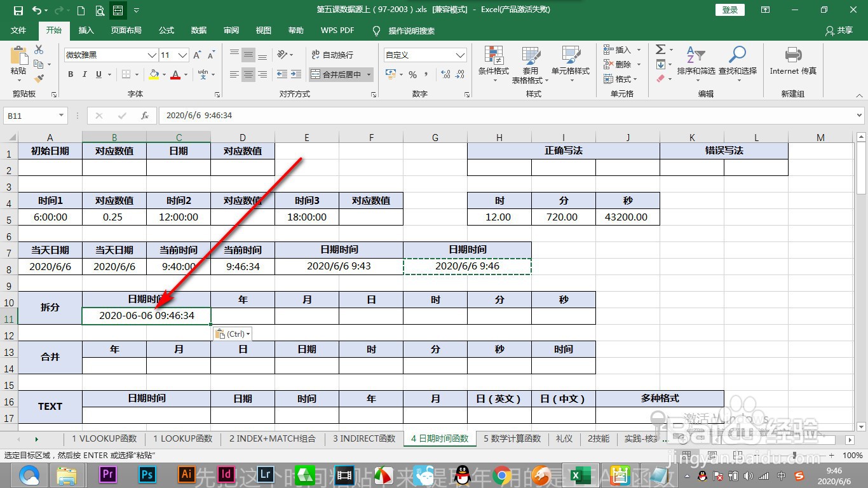
Task: Click the Internet 传真 printer icon
Action: (x=792, y=55)
